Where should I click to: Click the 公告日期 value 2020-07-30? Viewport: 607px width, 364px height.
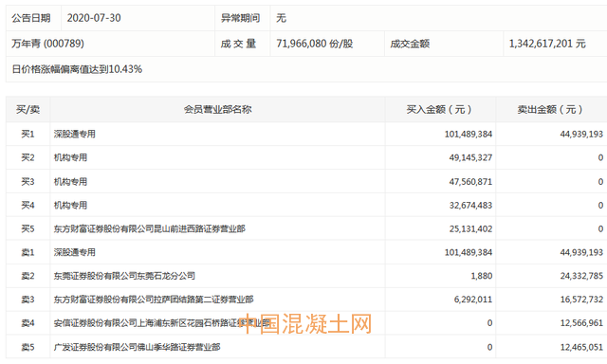coord(94,18)
